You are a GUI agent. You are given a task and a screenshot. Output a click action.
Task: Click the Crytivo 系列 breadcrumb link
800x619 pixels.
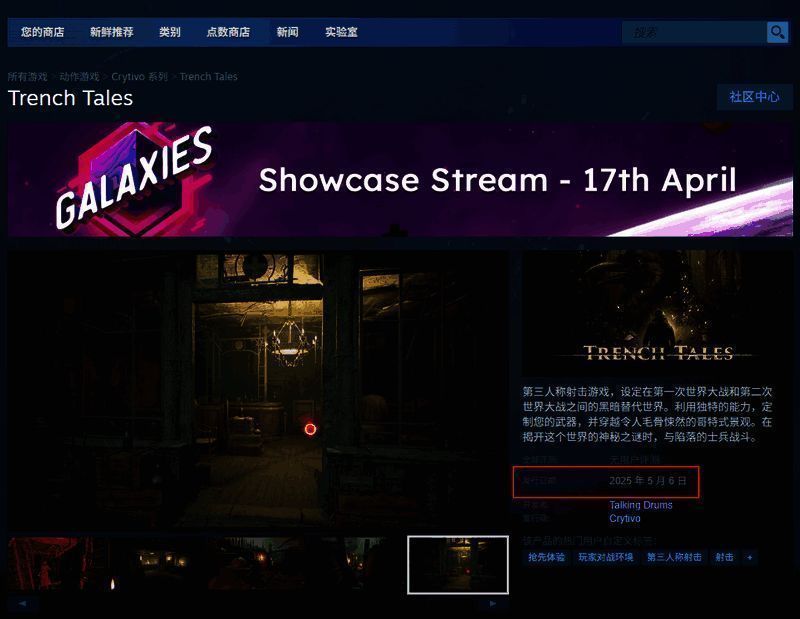[139, 77]
